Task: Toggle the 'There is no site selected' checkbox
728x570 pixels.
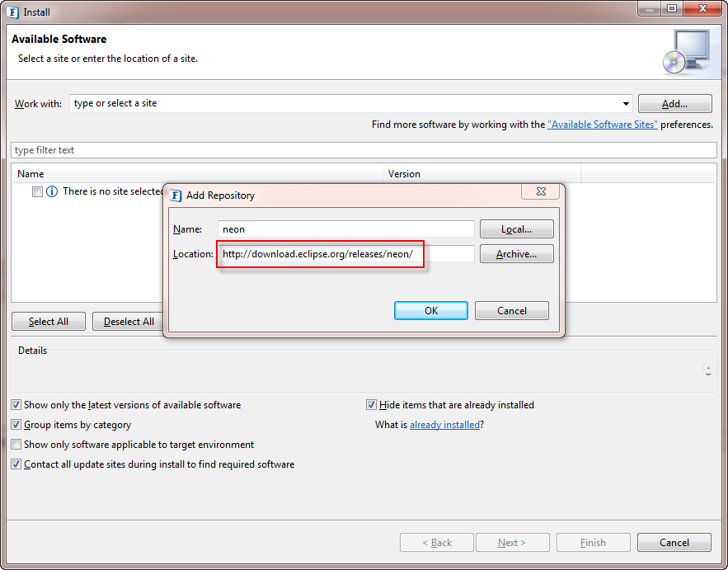Action: pos(37,191)
